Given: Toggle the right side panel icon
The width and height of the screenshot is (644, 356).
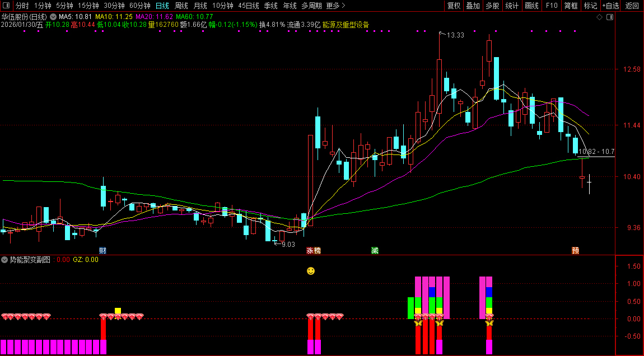Looking at the screenshot, I should point(610,17).
